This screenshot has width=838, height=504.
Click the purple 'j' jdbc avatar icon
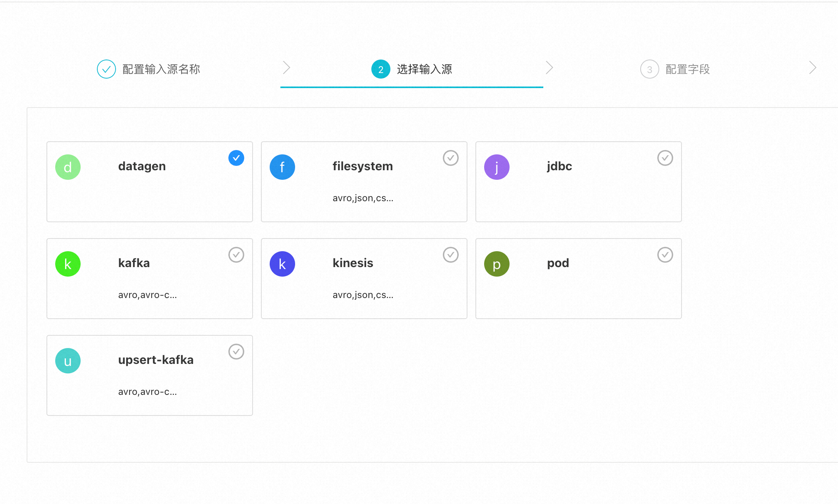click(497, 167)
